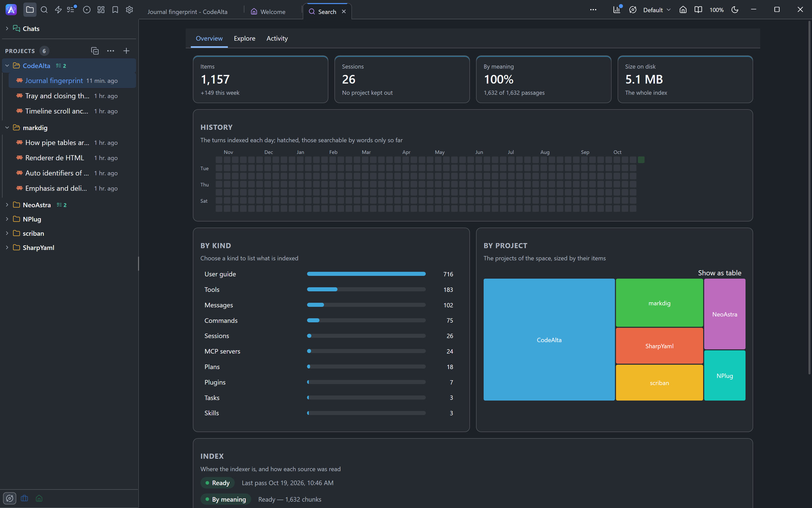Expand the Chats section
The width and height of the screenshot is (812, 508).
[7, 29]
